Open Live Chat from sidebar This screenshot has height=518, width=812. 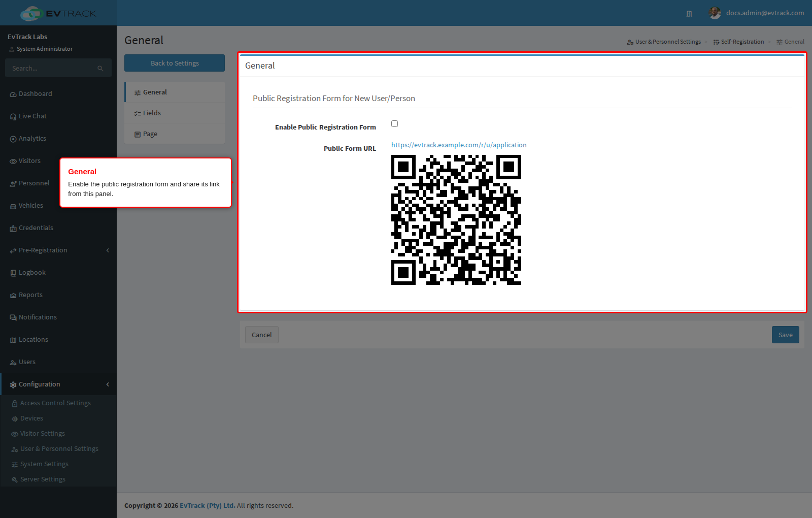click(x=58, y=116)
